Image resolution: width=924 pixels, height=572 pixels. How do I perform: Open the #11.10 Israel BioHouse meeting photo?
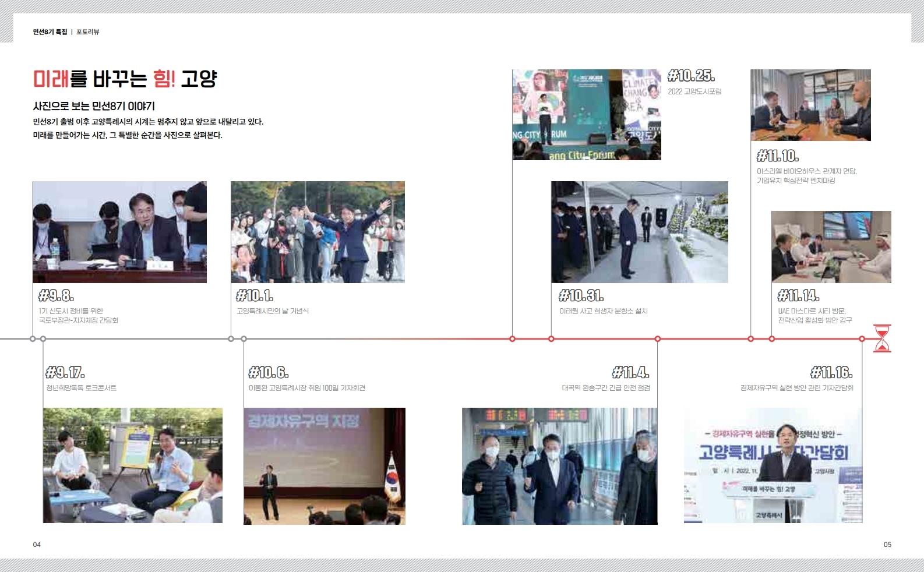[x=810, y=105]
